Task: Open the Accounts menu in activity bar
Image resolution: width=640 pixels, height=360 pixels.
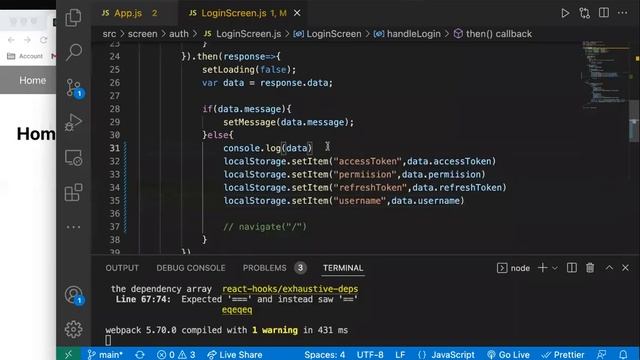Action: click(x=74, y=295)
